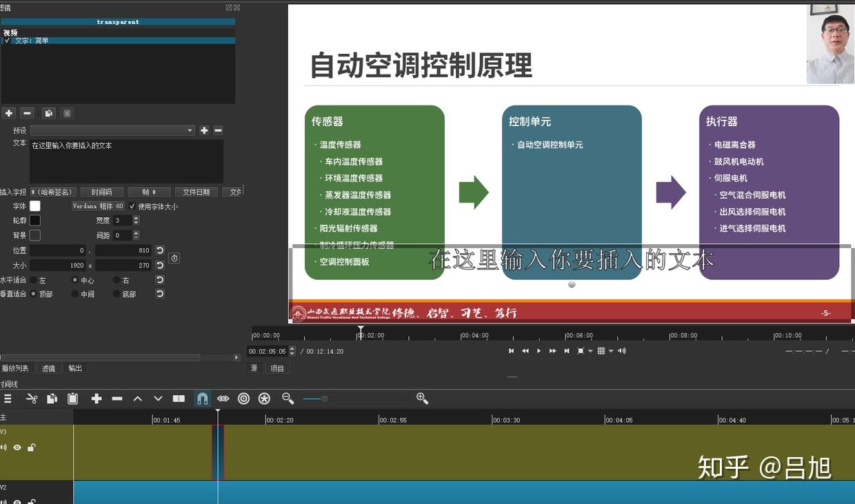Switch to the 播放列表 tab
855x504 pixels.
pyautogui.click(x=15, y=368)
